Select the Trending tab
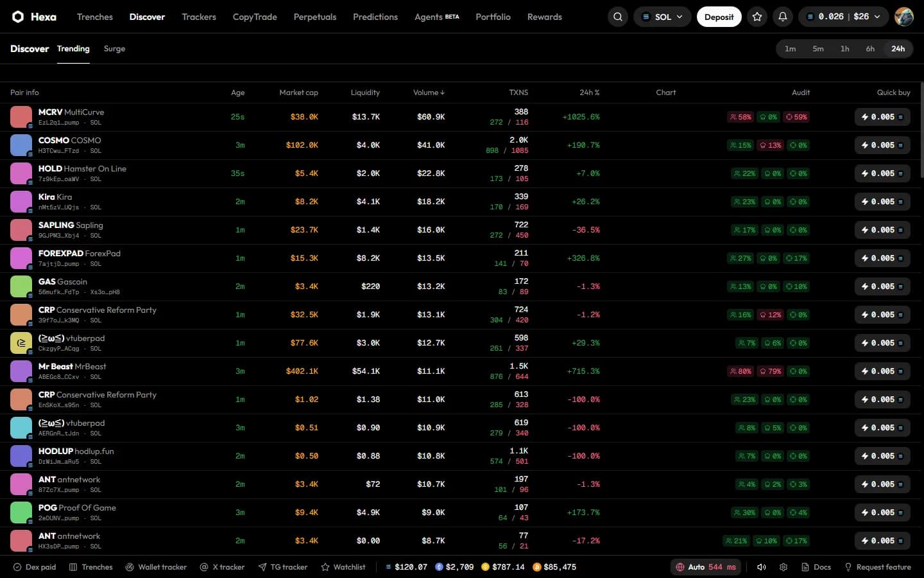 coord(73,49)
